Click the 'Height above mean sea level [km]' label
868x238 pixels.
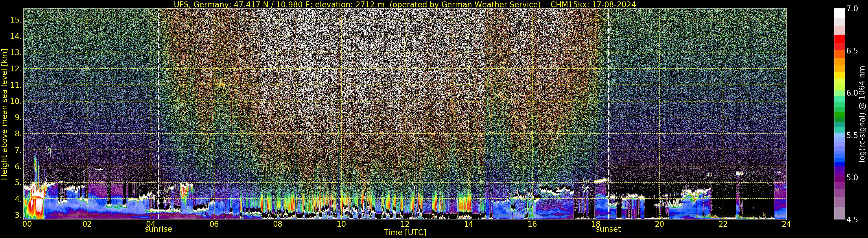4,114
